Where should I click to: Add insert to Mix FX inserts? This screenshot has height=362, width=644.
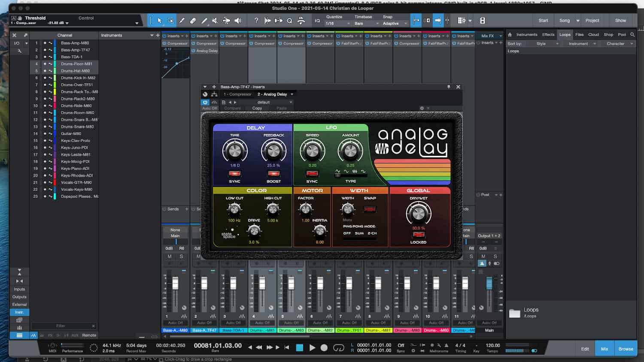pos(501,42)
